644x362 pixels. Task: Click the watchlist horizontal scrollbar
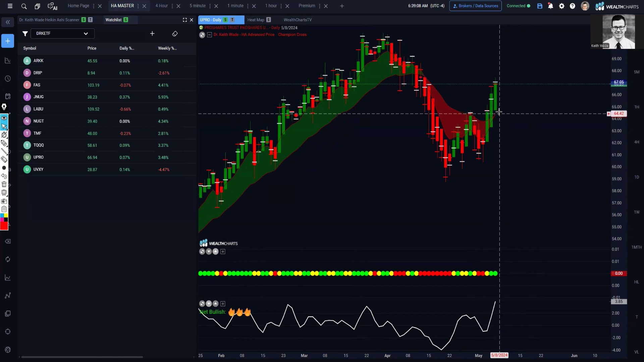click(82, 357)
